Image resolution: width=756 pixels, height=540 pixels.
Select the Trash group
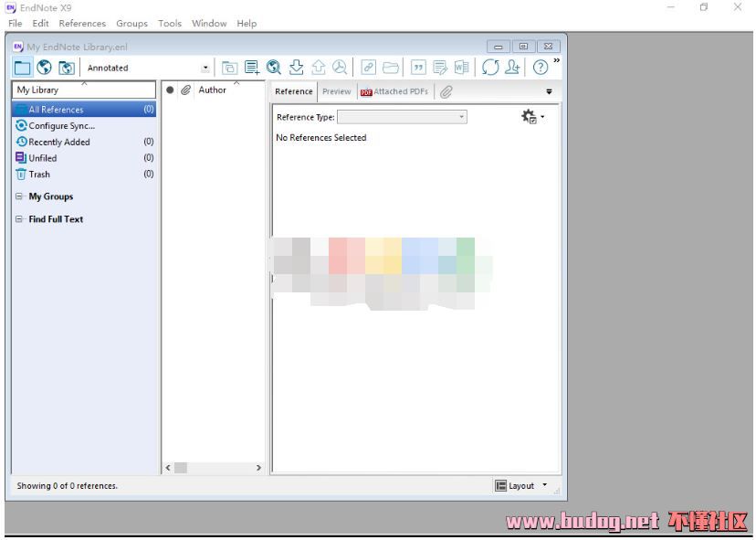[84, 175]
